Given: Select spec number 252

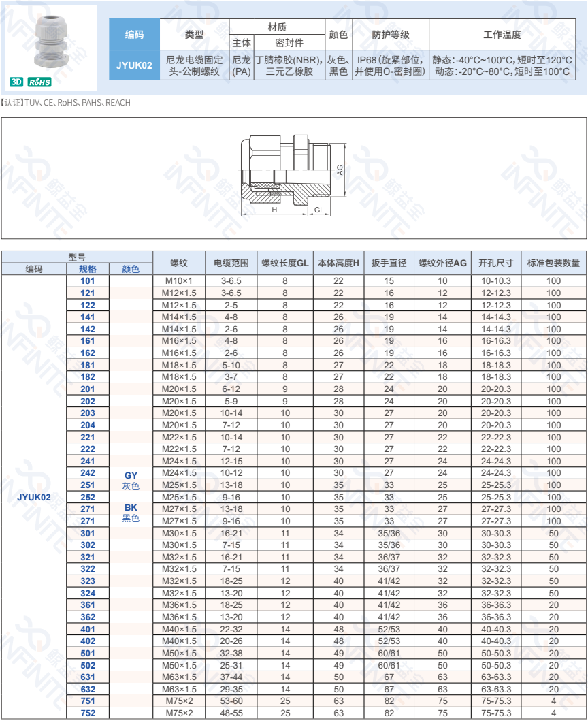Looking at the screenshot, I should 88,497.
